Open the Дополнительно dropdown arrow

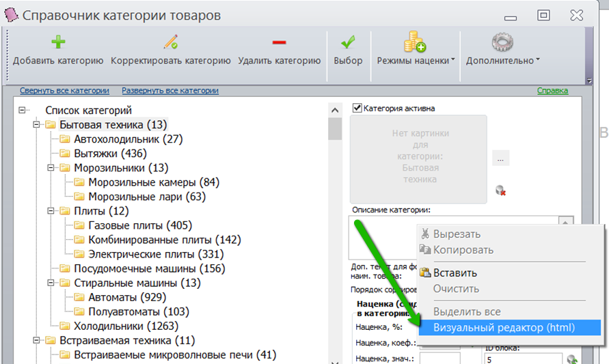click(x=538, y=60)
